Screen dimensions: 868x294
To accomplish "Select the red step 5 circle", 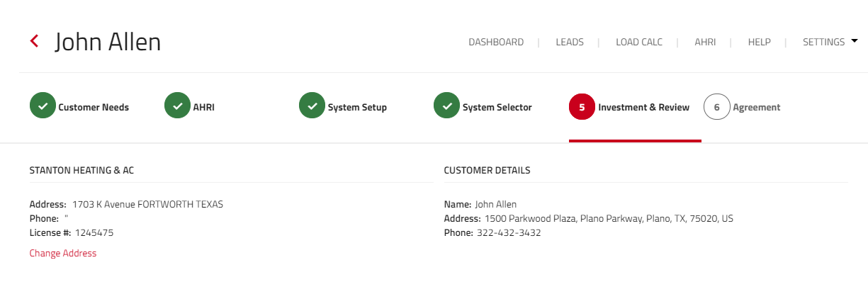I will pos(582,107).
